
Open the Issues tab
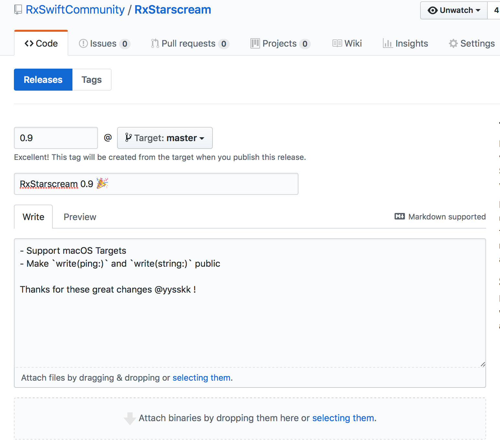[104, 43]
